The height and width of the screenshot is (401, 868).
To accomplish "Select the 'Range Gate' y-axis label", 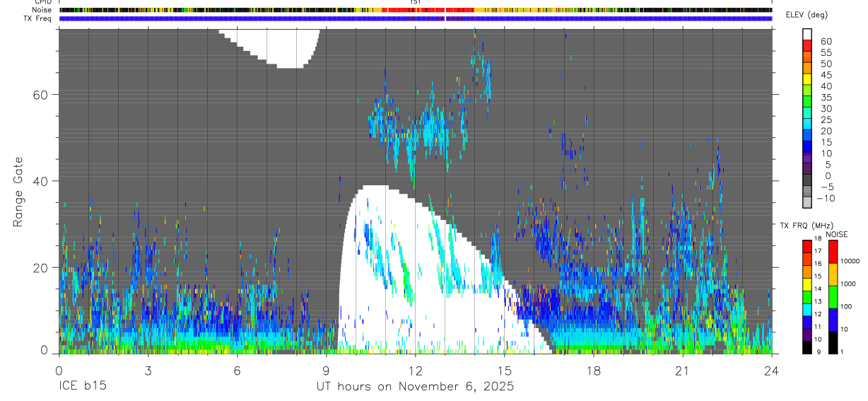I will point(18,192).
